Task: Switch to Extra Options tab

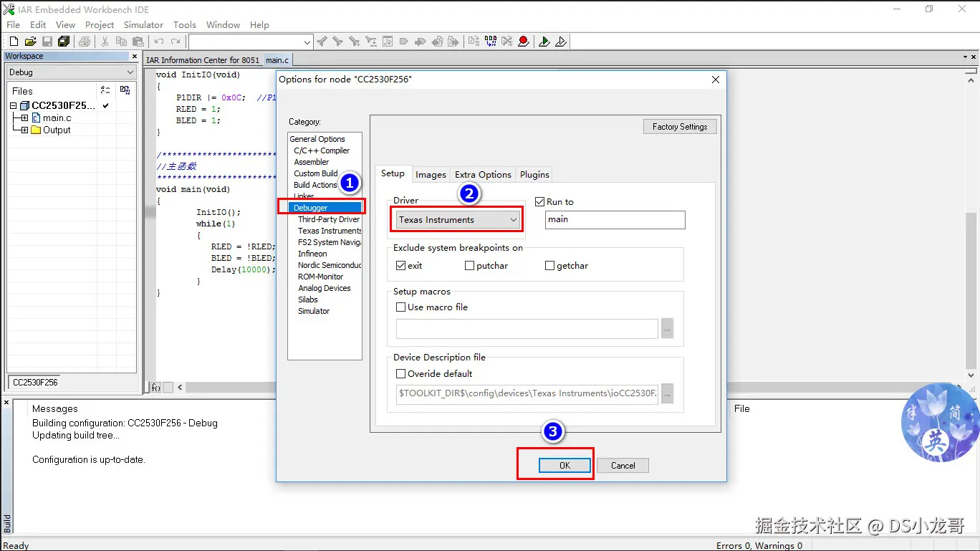Action: pos(483,174)
